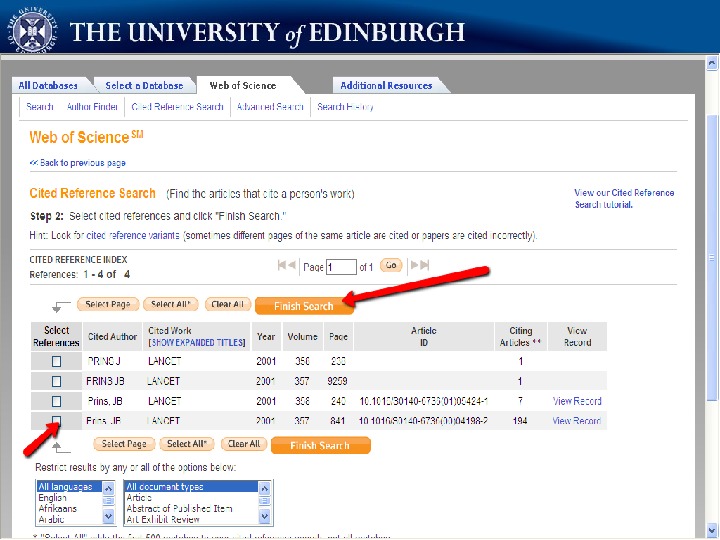Screen dimensions: 720x540
Task: Tick checkbox for row with 194 citing articles
Action: point(56,420)
